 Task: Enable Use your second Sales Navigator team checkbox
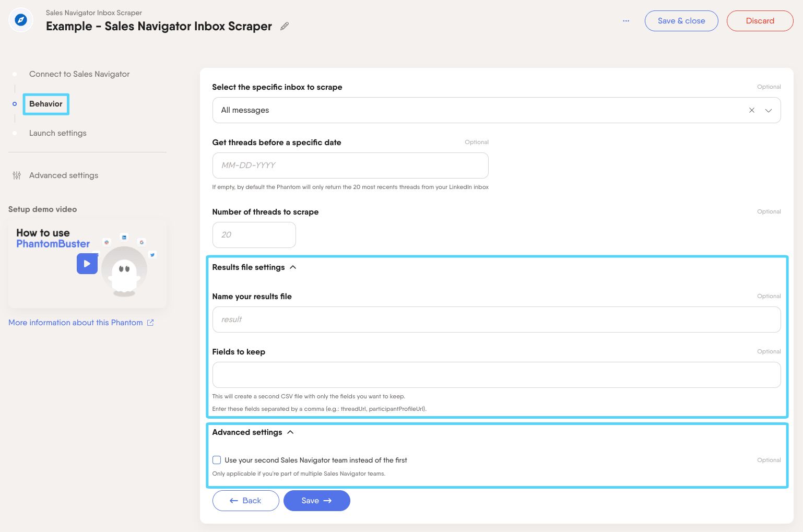217,460
